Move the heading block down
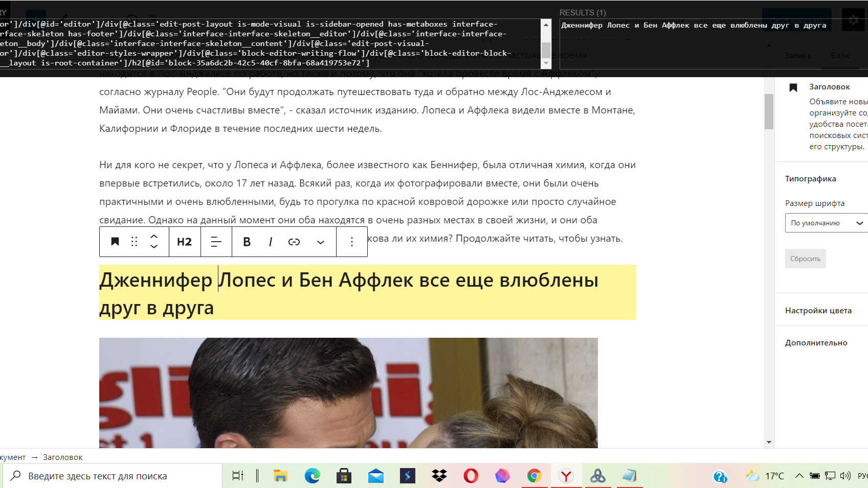The height and width of the screenshot is (488, 868). click(154, 246)
